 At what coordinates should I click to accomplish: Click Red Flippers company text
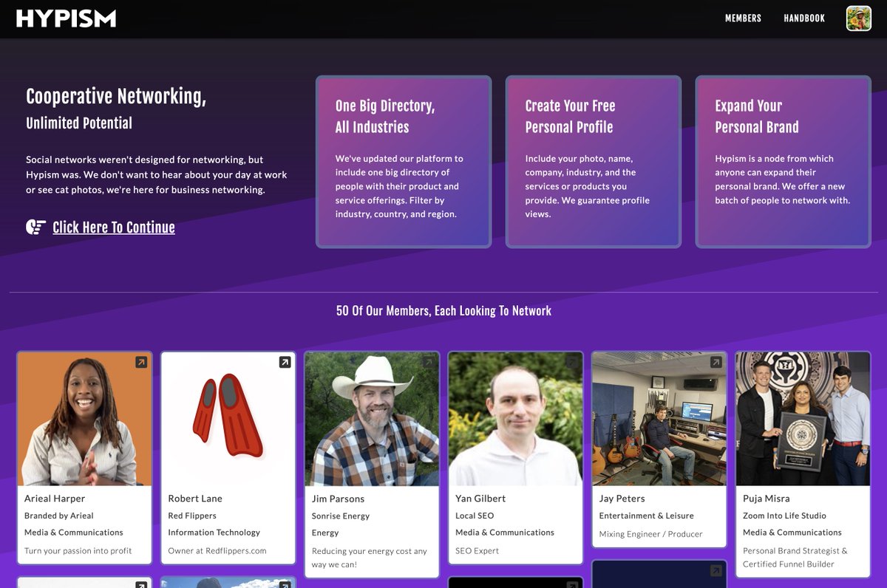tap(192, 516)
